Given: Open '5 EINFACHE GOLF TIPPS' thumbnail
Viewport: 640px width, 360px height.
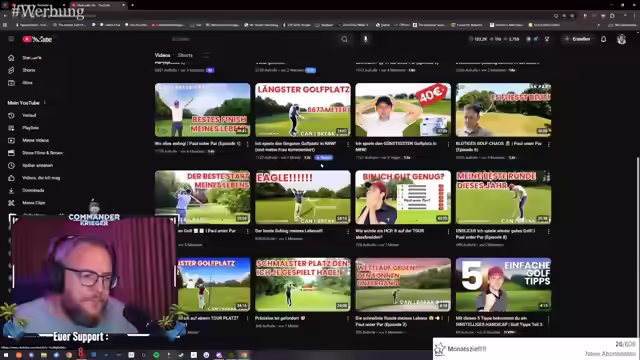Looking at the screenshot, I should (504, 284).
